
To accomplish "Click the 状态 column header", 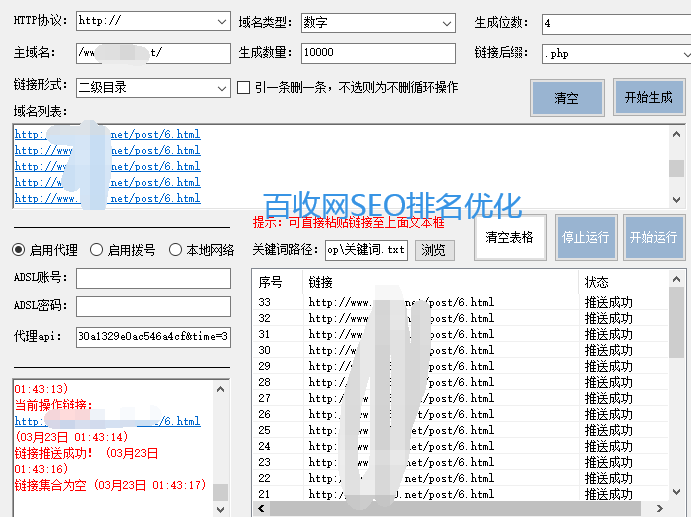I will coord(624,282).
